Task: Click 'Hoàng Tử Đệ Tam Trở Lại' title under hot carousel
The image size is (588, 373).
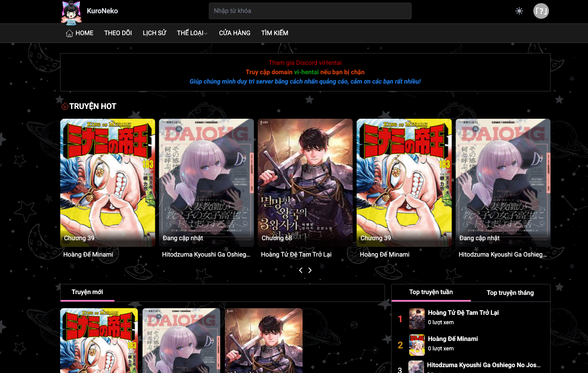Action: (296, 254)
